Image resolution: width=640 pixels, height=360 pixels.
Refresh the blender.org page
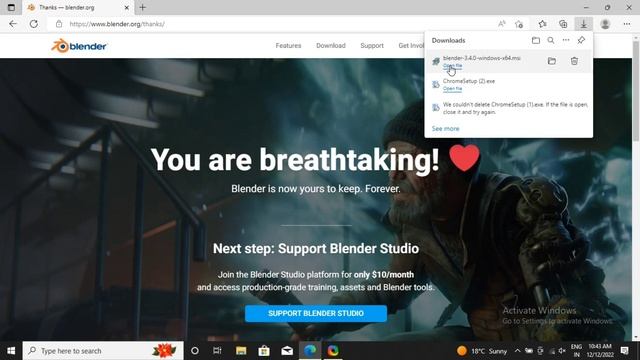pos(34,24)
